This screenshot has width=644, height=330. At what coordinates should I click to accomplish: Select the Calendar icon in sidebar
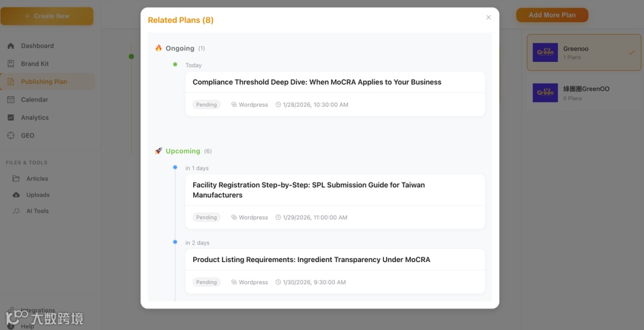tap(11, 99)
